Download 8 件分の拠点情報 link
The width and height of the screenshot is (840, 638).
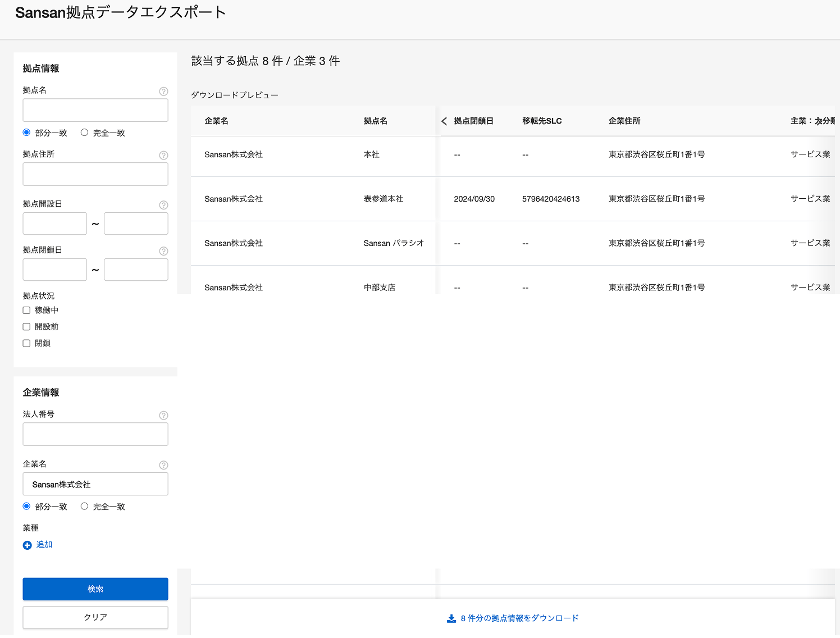(519, 618)
